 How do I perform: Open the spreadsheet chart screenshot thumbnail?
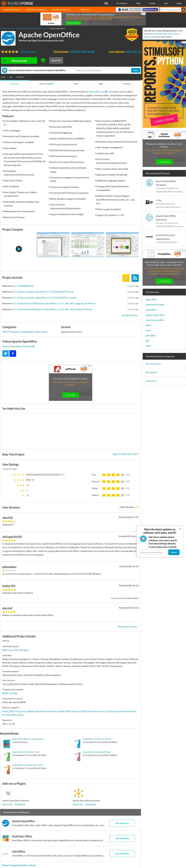click(88, 245)
